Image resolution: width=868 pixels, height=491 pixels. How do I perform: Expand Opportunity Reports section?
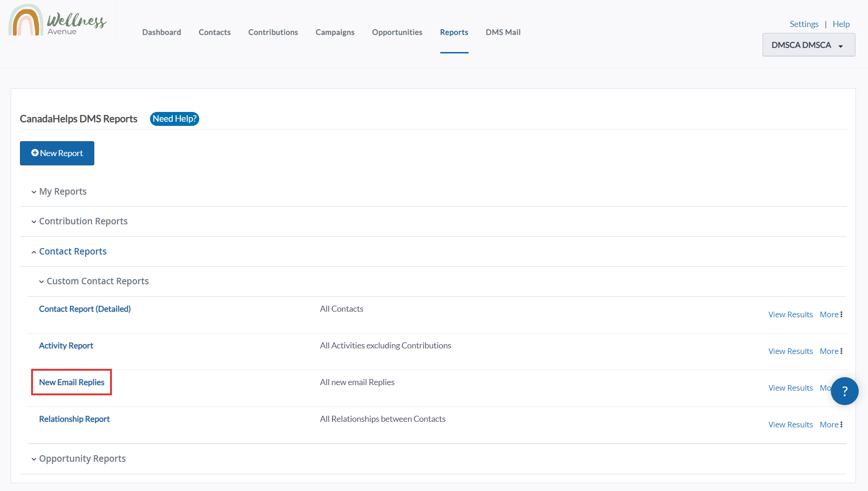tap(78, 458)
